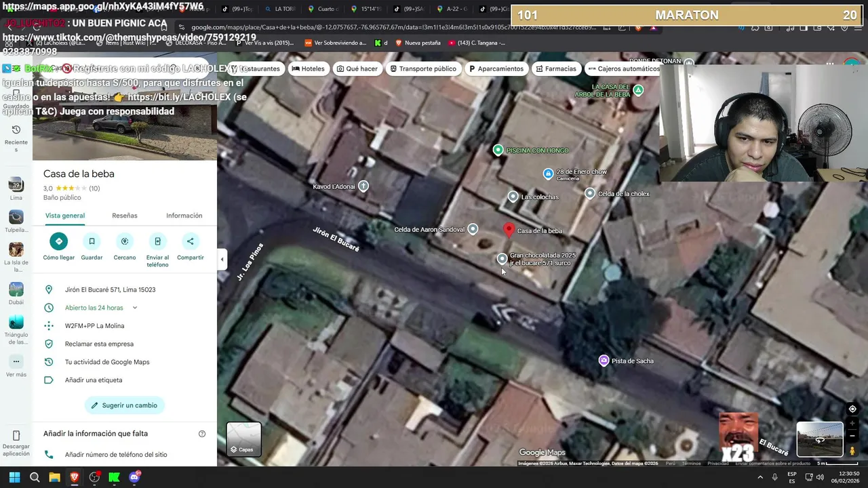The height and width of the screenshot is (488, 868).
Task: Select the Gran chocolatada 2025 marker
Action: 502,258
